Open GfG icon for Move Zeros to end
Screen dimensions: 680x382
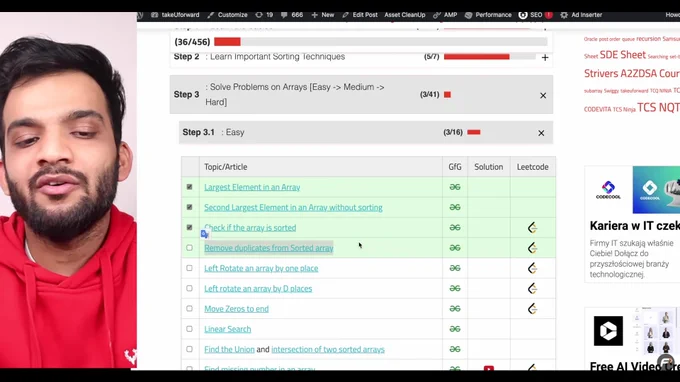tap(454, 309)
